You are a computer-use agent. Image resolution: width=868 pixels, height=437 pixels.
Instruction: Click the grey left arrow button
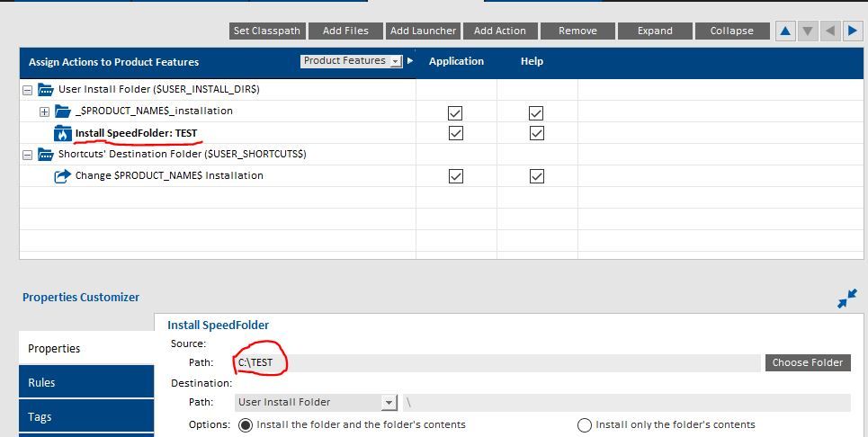(830, 31)
